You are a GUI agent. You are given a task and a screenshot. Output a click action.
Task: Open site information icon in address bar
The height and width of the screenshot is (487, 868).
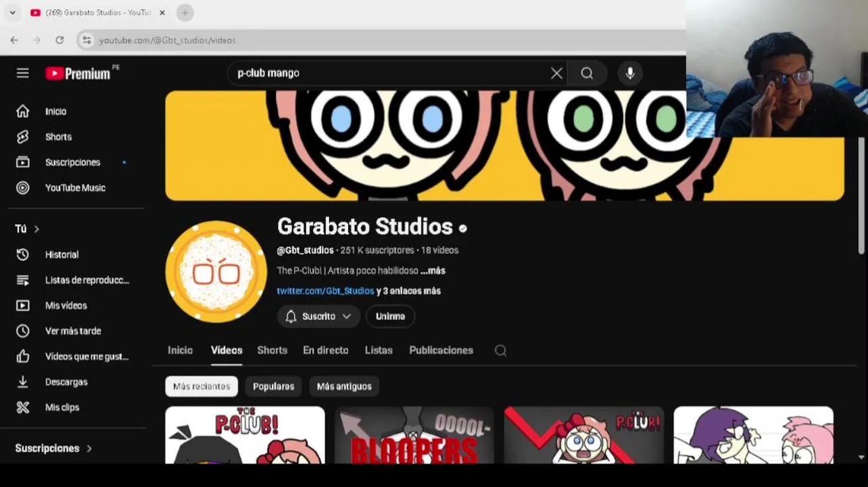(x=87, y=41)
